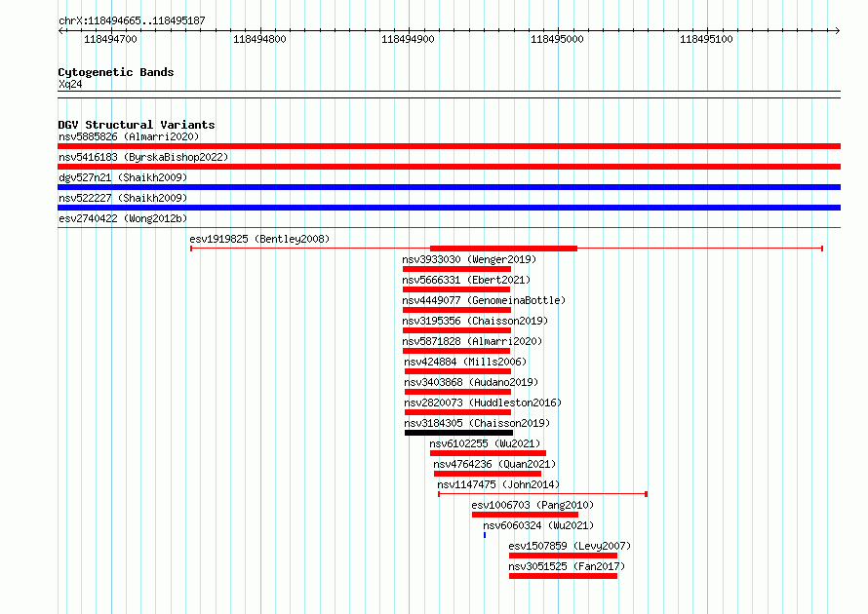Click the red bar under nsv3051525
This screenshot has width=868, height=614.
[563, 576]
